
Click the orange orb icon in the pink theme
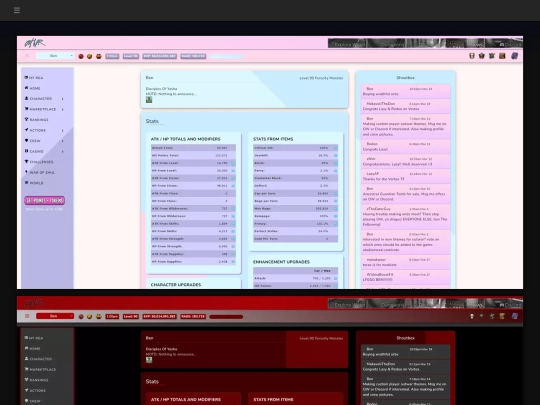tap(90, 56)
